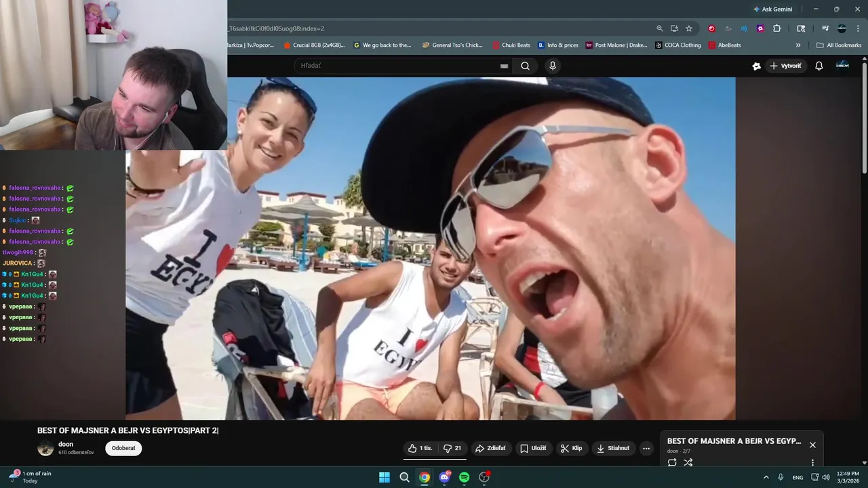Click the Odoberať subscribe button

coord(123,448)
